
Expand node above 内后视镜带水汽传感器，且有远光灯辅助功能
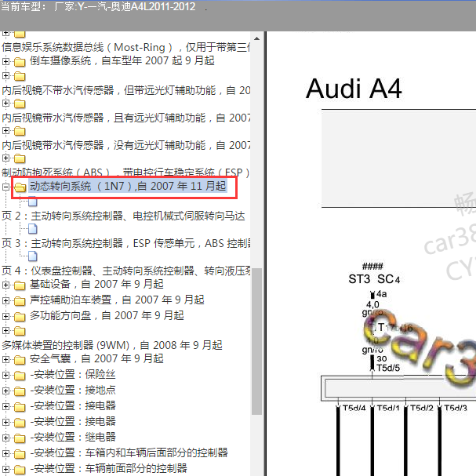(5, 104)
